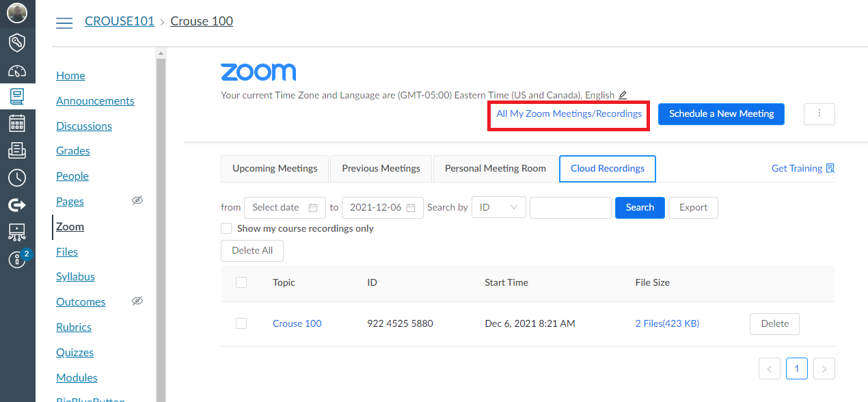The height and width of the screenshot is (402, 868).
Task: Toggle the hamburger course navigation menu
Action: pos(64,23)
